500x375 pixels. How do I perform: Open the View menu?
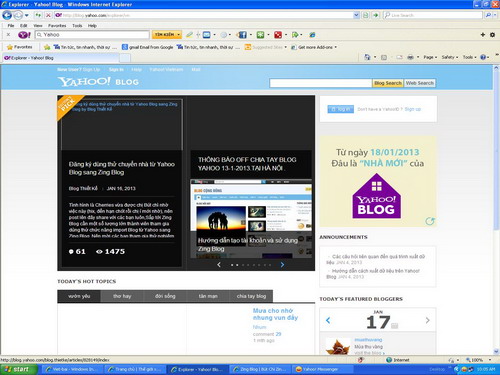click(x=38, y=26)
